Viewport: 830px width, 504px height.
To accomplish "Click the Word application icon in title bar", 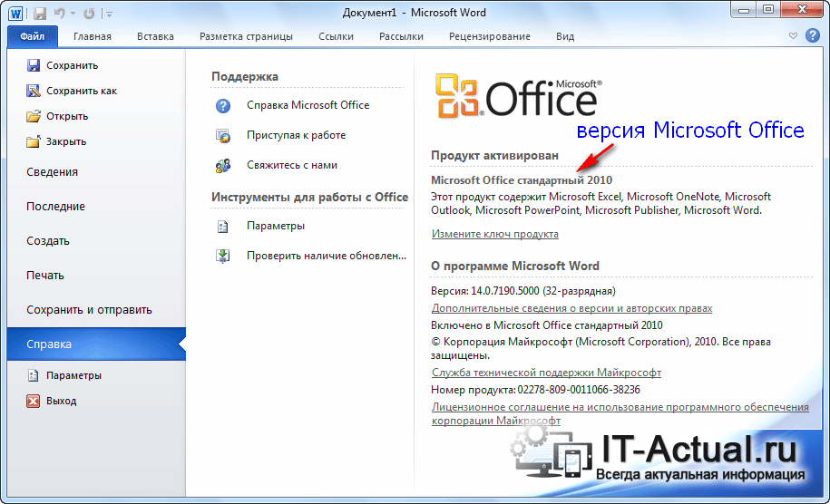I will point(15,14).
